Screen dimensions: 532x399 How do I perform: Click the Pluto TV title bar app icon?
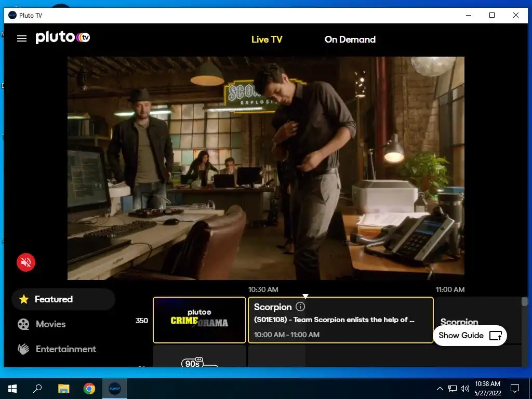(x=12, y=15)
